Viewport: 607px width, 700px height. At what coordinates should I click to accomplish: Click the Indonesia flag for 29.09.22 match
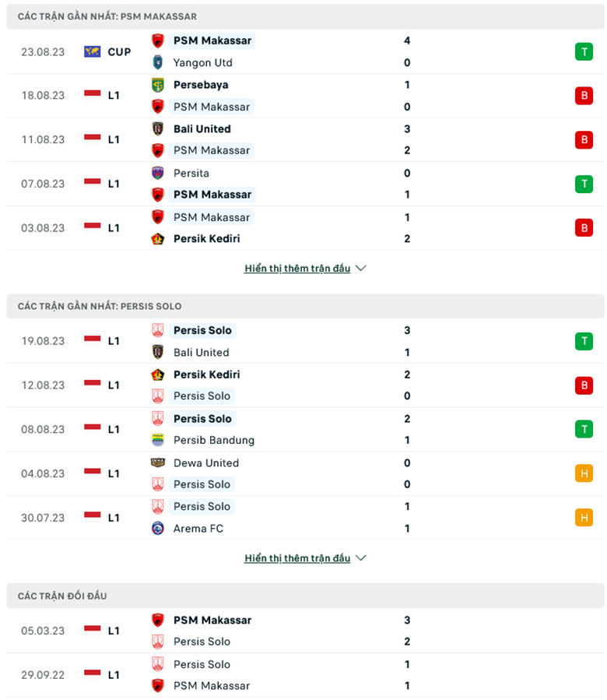[93, 675]
